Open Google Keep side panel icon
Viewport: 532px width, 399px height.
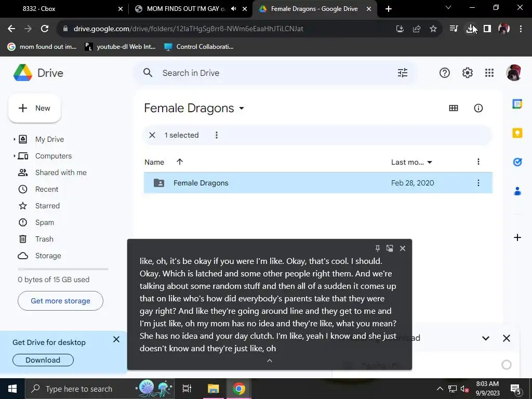coord(517,133)
